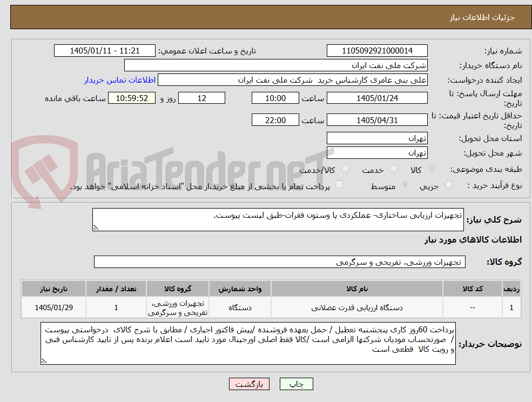This screenshot has height=402, width=532.
Task: Select the خدمت radio button
Action: coord(394,169)
